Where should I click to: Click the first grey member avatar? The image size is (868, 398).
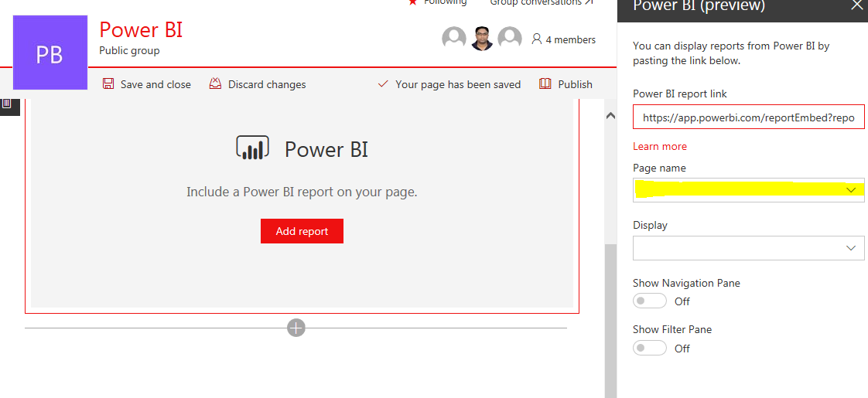click(x=454, y=38)
